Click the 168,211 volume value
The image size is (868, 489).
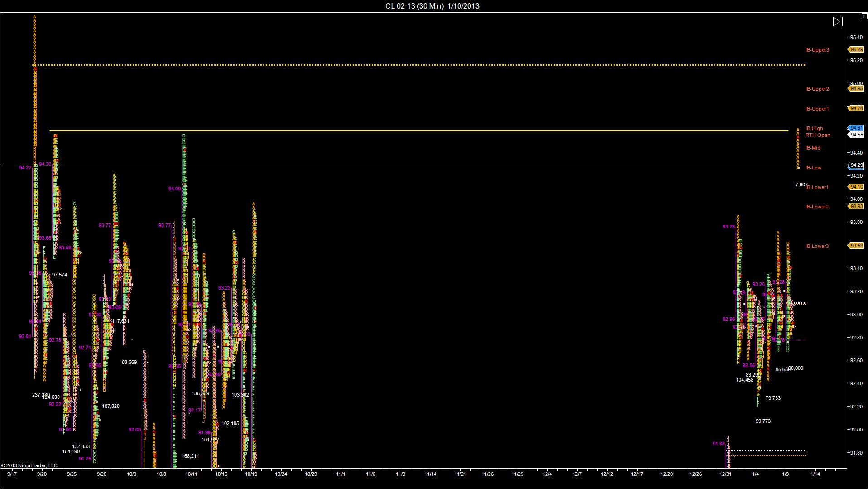[190, 456]
